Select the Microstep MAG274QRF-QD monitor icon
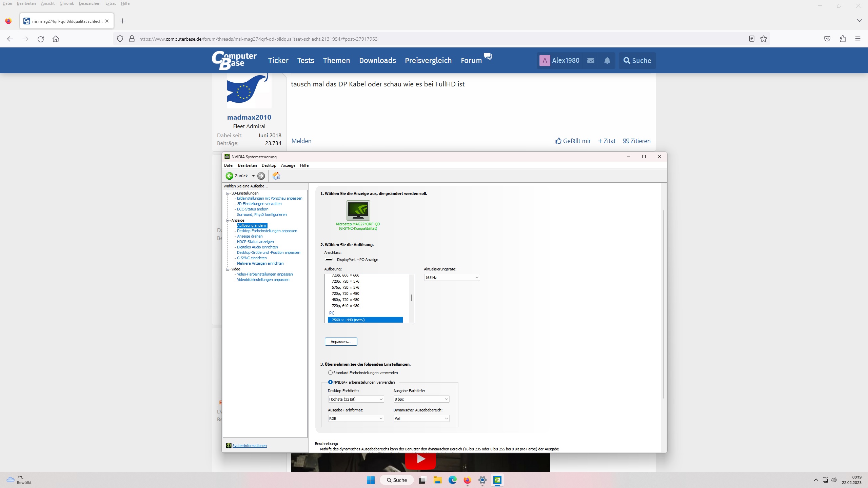 (x=358, y=210)
